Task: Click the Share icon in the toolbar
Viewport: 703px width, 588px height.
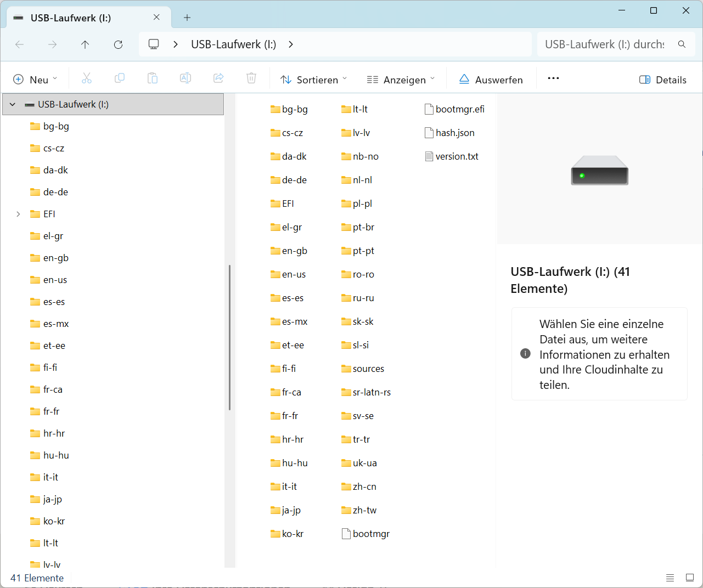Action: click(x=218, y=78)
